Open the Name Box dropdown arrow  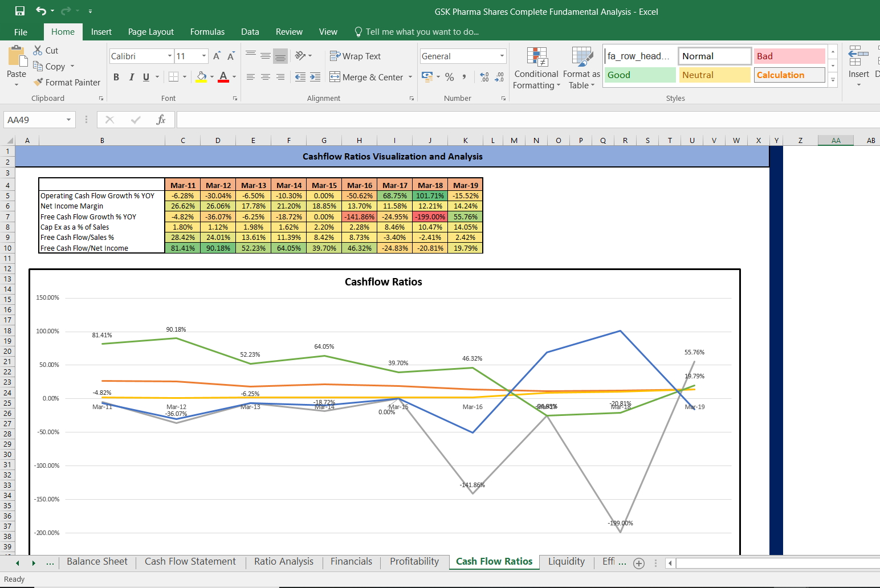tap(68, 120)
